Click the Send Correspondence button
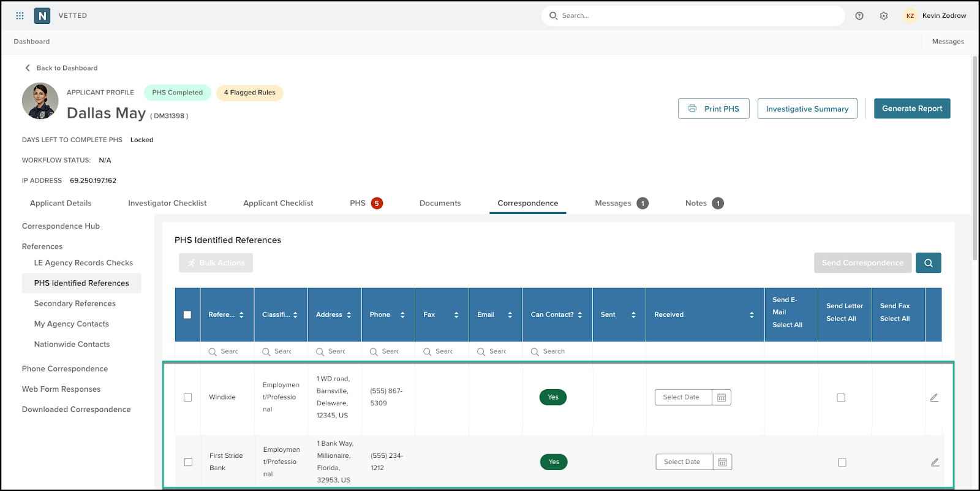 click(862, 263)
